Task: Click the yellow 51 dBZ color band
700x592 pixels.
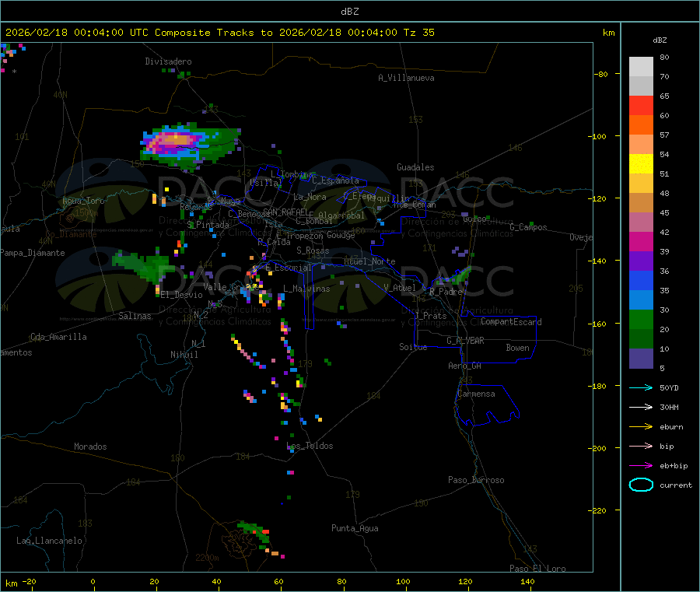Action: (x=641, y=164)
